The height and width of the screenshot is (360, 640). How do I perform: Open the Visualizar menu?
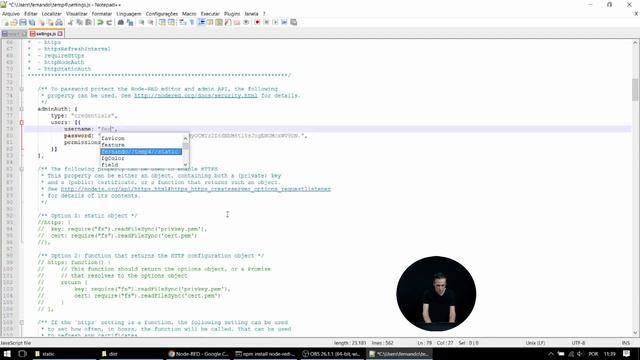pyautogui.click(x=77, y=14)
